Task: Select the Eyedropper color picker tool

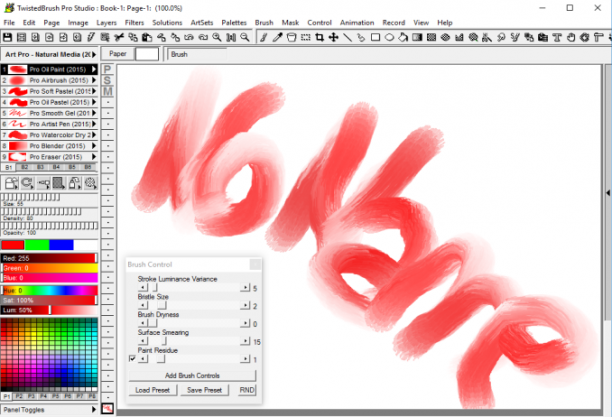Action: point(278,37)
